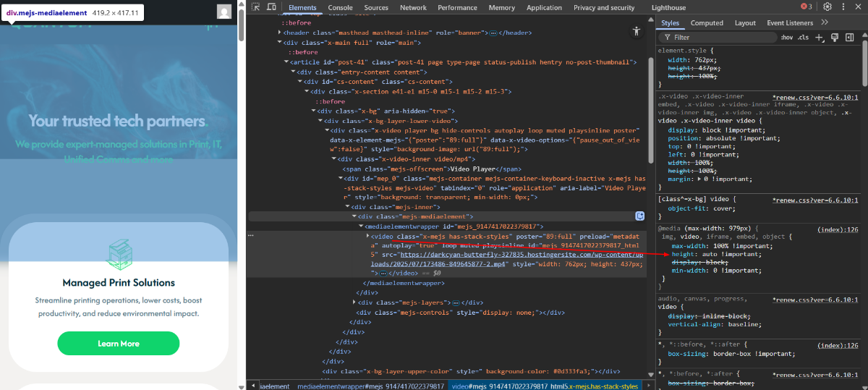Open the (index):126 link beside @media rule
This screenshot has width=868, height=390.
838,229
